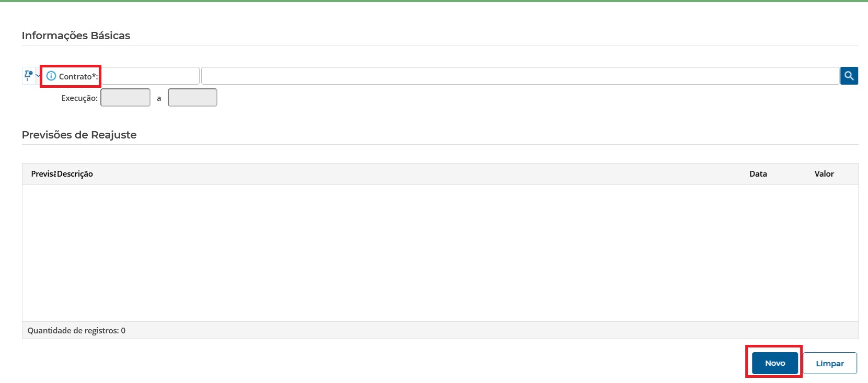Click the Contrato* field label
The image size is (868, 383).
[x=78, y=77]
